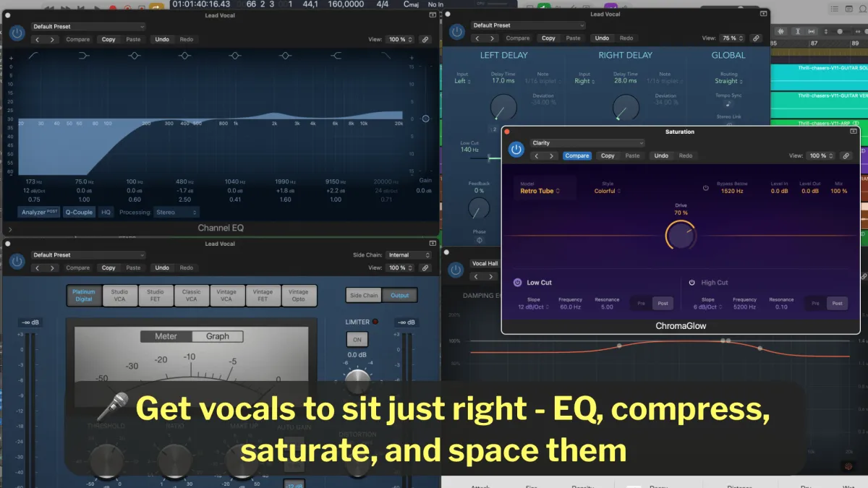Select parametric band icon above 1990 Hz
Viewport: 868px width, 488px height.
[285, 56]
